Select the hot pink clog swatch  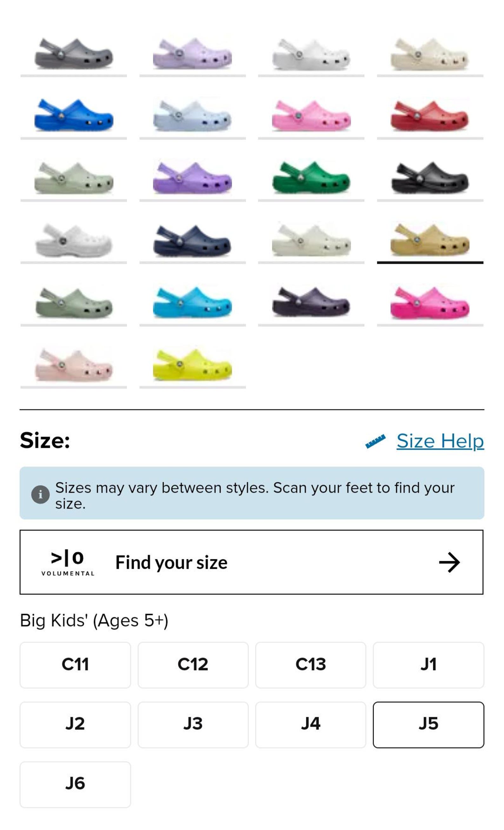[x=430, y=302]
